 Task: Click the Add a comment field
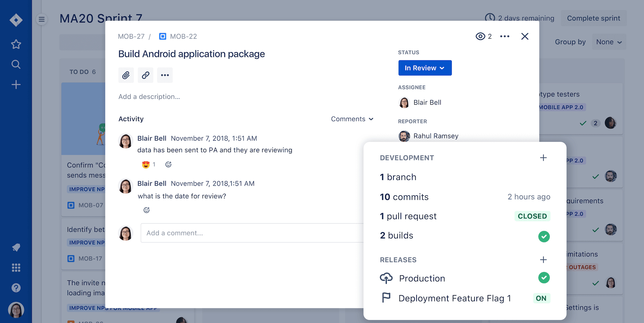click(252, 233)
